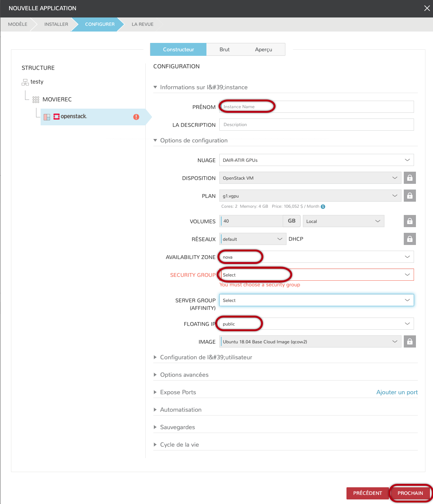Click the price info icon after Month
Screen dimensions: 433x504
pos(323,207)
